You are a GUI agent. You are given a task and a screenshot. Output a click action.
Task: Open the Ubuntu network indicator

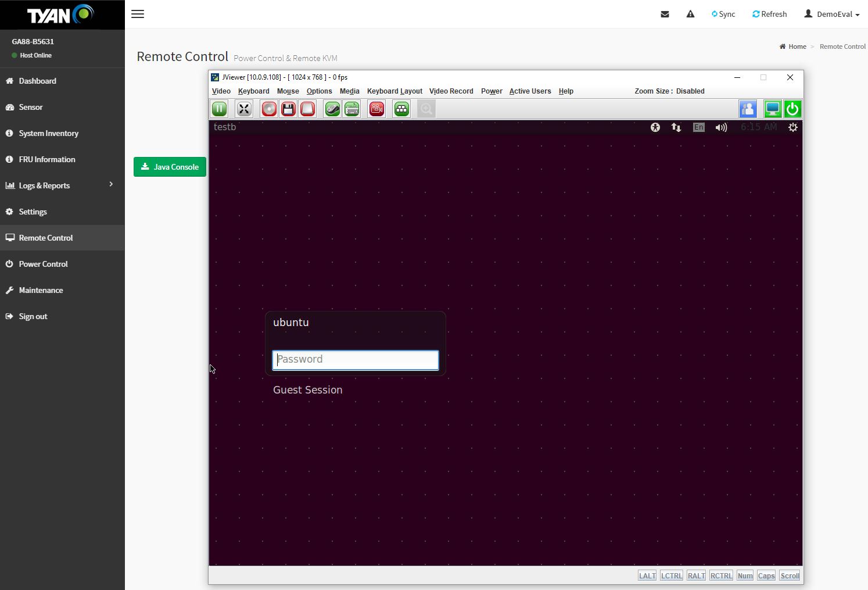676,127
